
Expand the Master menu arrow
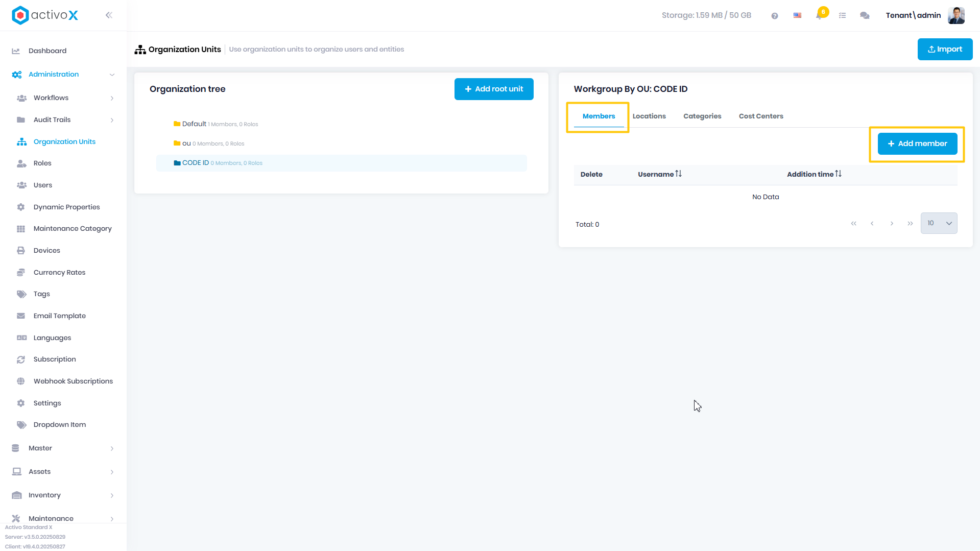click(112, 448)
